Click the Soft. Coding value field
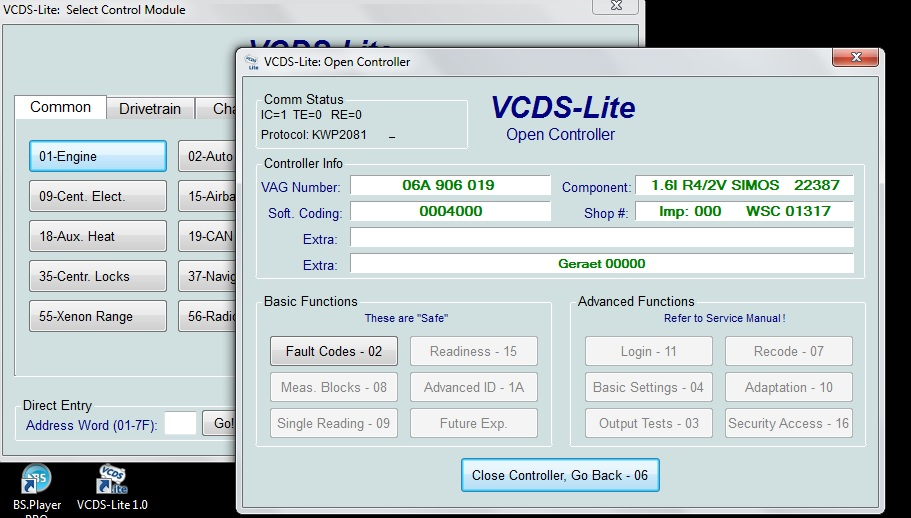 pos(449,212)
